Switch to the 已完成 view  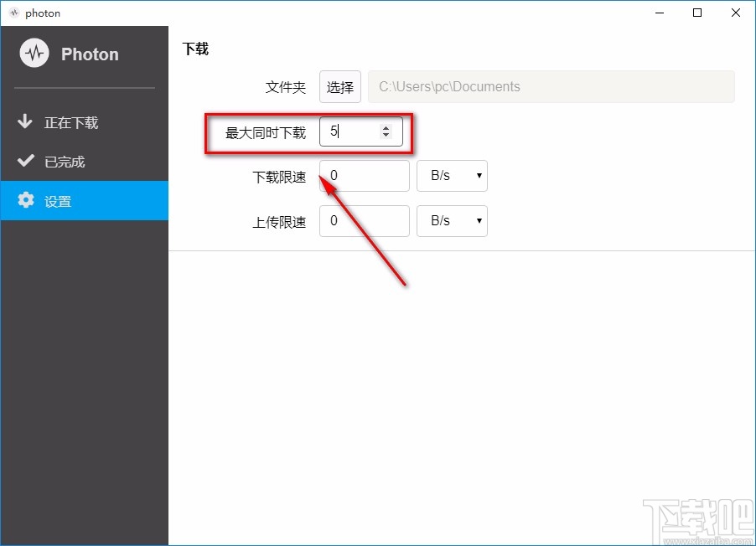pyautogui.click(x=61, y=161)
